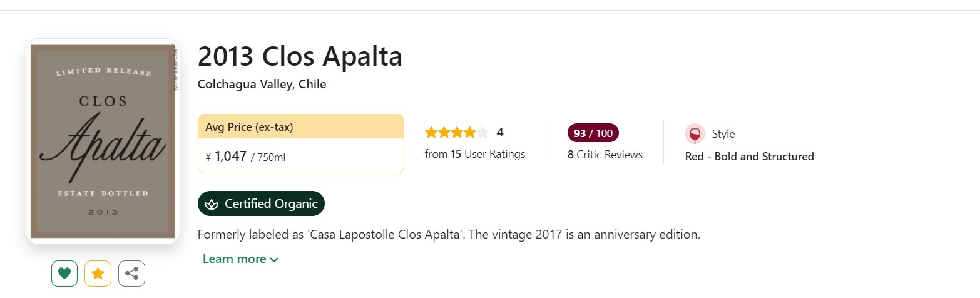
Task: Click the ¥ 1,047 price value
Action: 230,157
